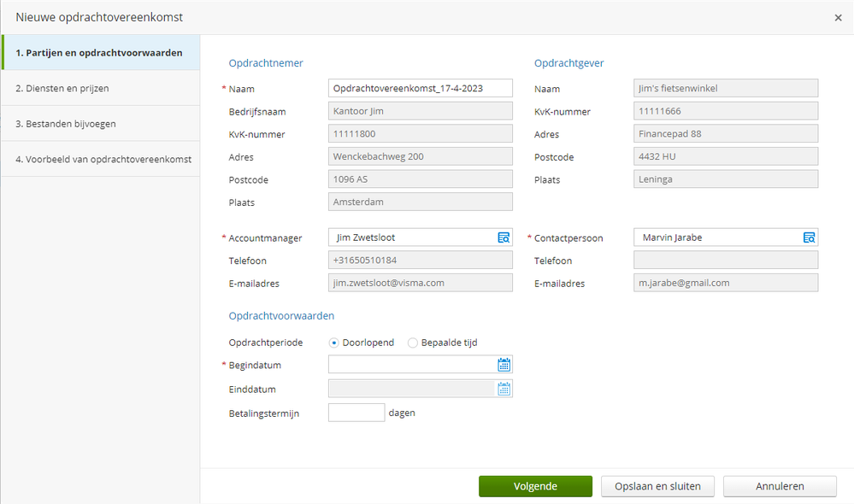
Task: Select step 1 Partijen en opdrachtvoorwaarden
Action: coord(101,53)
